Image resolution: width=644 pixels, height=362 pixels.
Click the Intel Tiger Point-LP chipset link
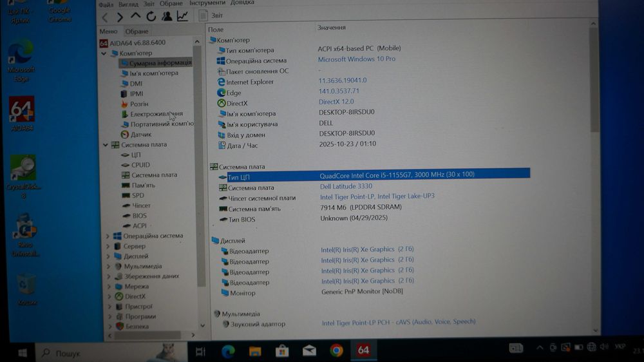pyautogui.click(x=377, y=196)
